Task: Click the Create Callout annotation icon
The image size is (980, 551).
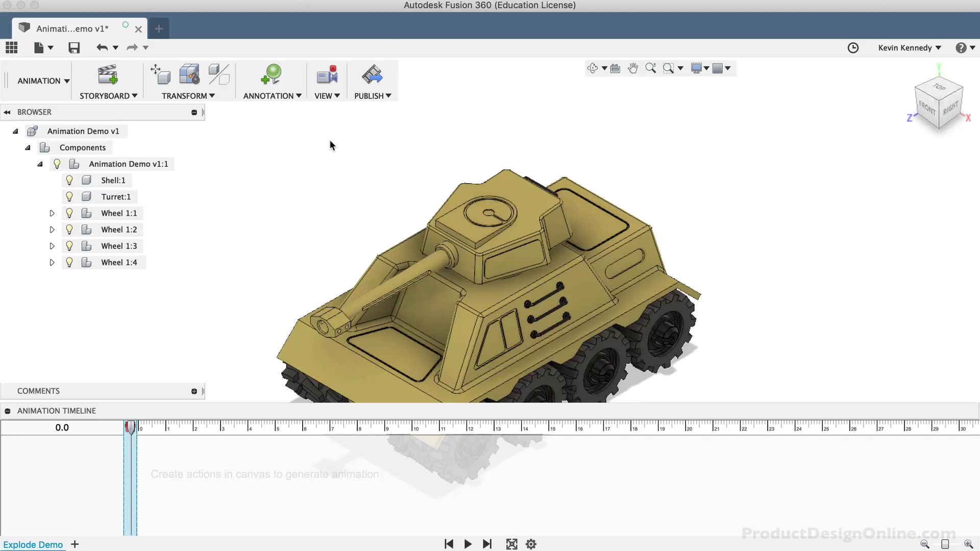Action: point(271,74)
